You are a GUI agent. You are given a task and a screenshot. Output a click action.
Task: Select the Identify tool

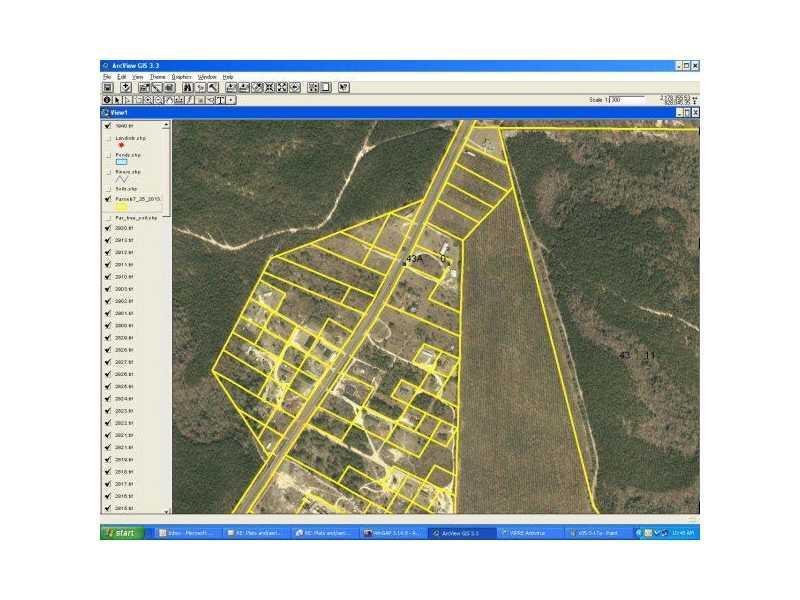[x=107, y=100]
